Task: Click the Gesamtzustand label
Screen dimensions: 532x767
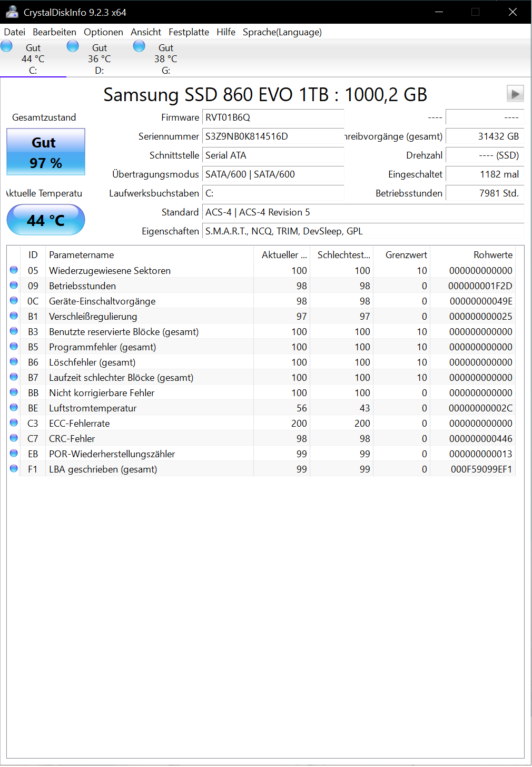Action: point(44,117)
